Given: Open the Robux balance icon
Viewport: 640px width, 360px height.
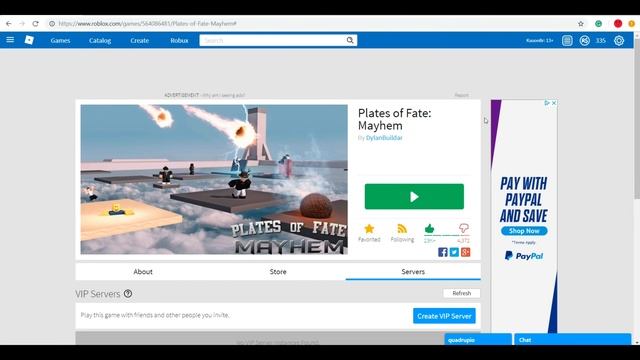Looking at the screenshot, I should click(584, 40).
